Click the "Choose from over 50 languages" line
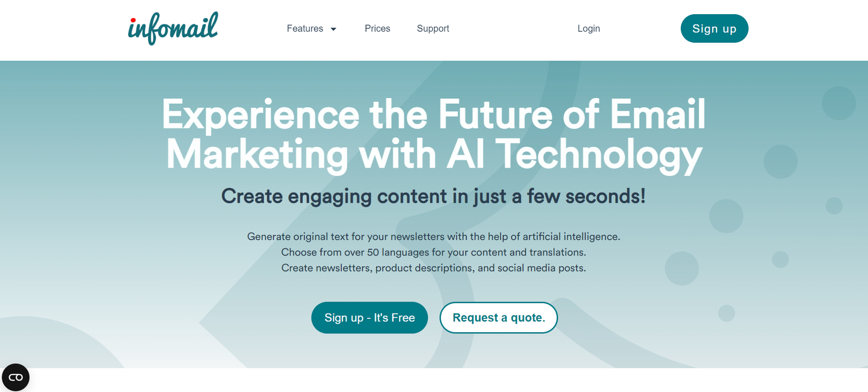 (x=433, y=252)
